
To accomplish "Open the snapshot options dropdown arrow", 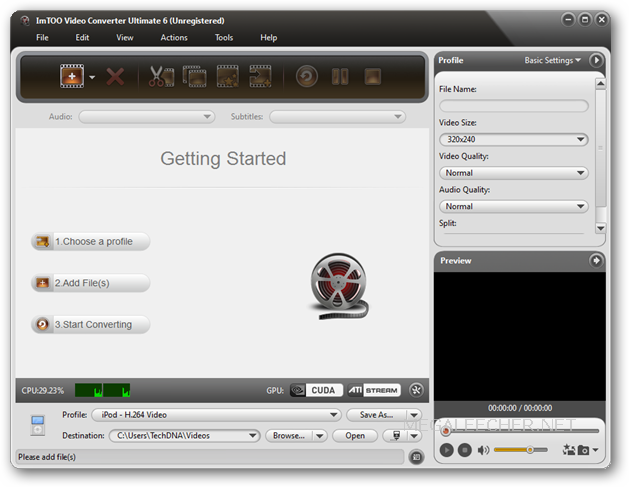I will click(595, 450).
